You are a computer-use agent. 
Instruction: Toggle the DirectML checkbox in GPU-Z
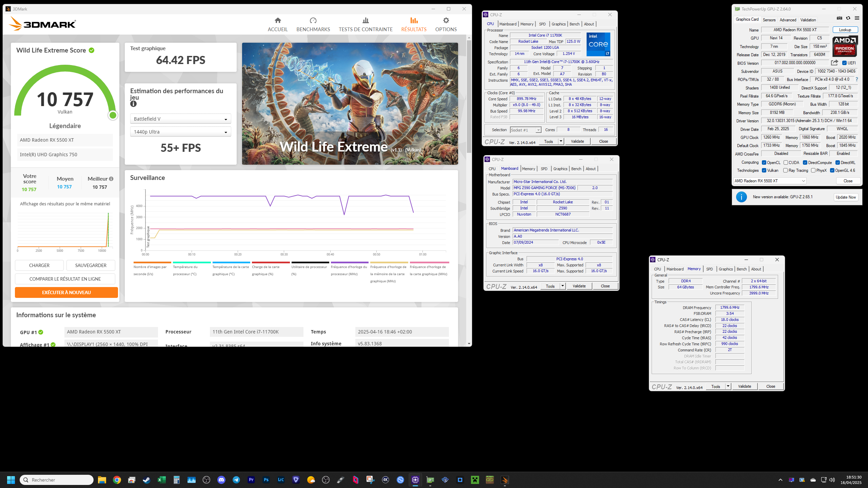[837, 163]
